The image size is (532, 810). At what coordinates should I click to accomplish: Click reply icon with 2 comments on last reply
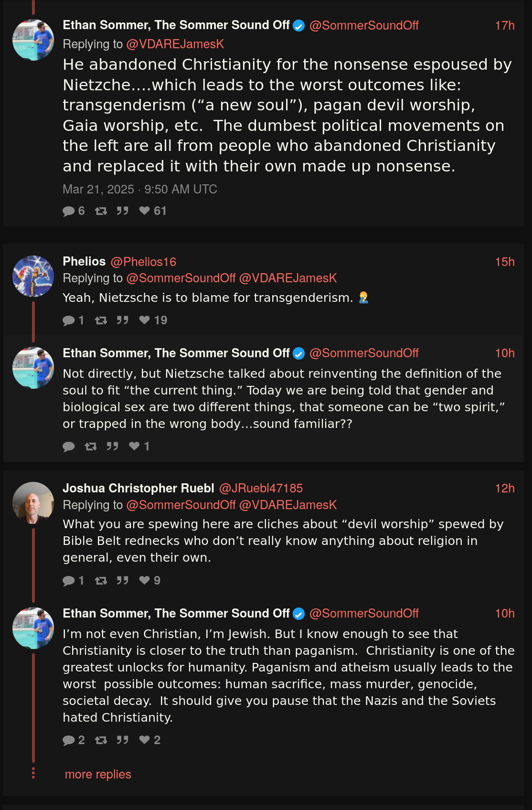[x=69, y=740]
